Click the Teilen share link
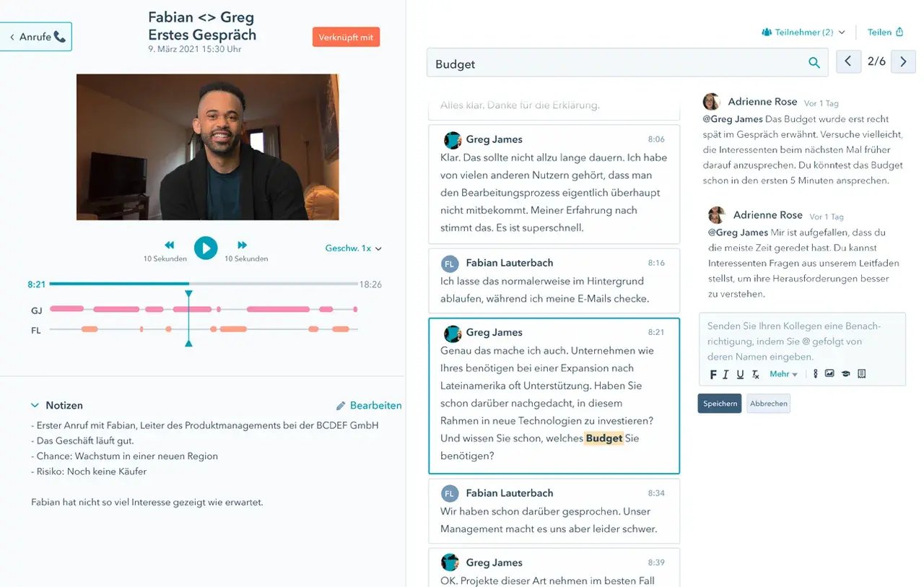 885,32
